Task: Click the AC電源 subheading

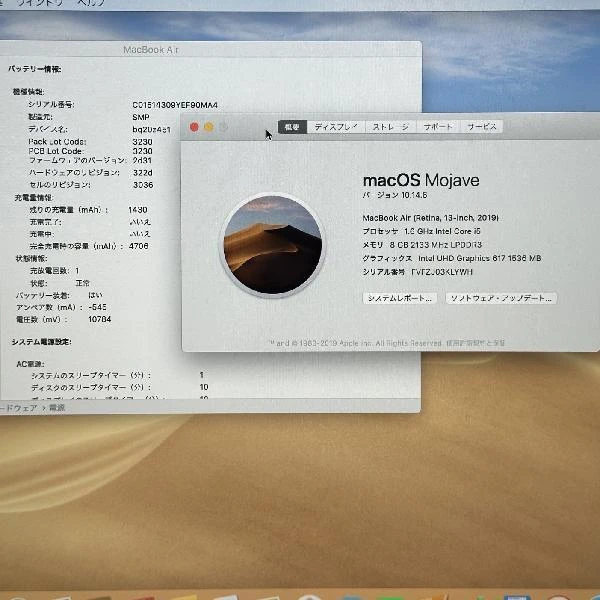Action: click(30, 364)
